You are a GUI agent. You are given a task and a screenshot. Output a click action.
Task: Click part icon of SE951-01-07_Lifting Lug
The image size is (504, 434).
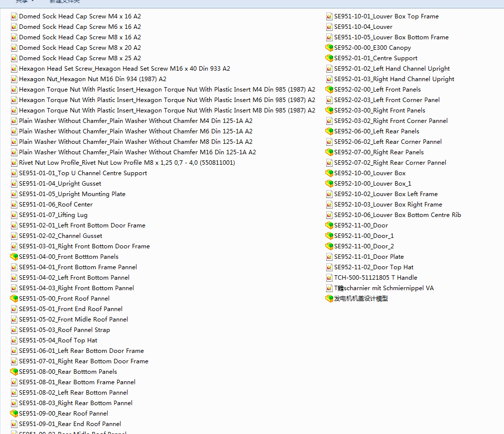(x=14, y=215)
